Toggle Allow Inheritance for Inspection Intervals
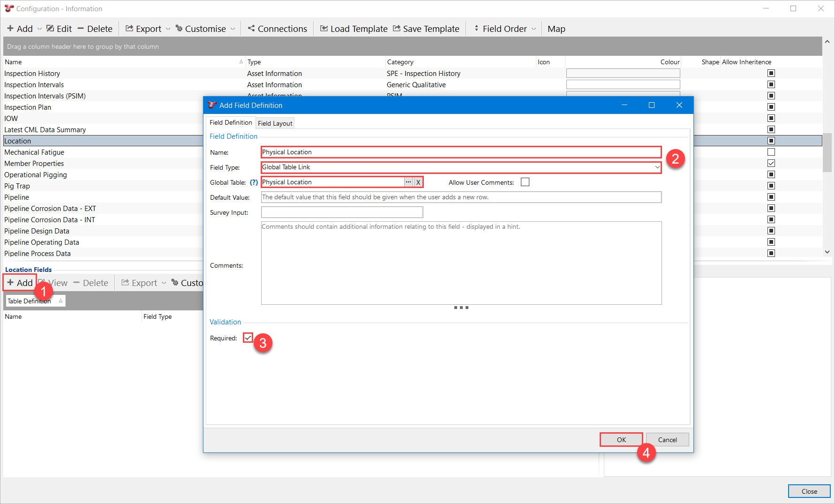 [771, 84]
